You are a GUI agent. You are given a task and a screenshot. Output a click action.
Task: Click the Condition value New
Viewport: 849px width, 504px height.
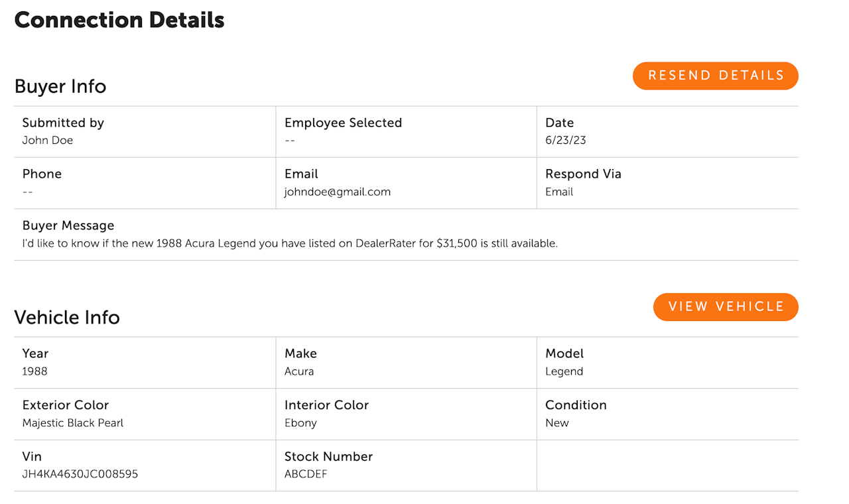point(556,422)
